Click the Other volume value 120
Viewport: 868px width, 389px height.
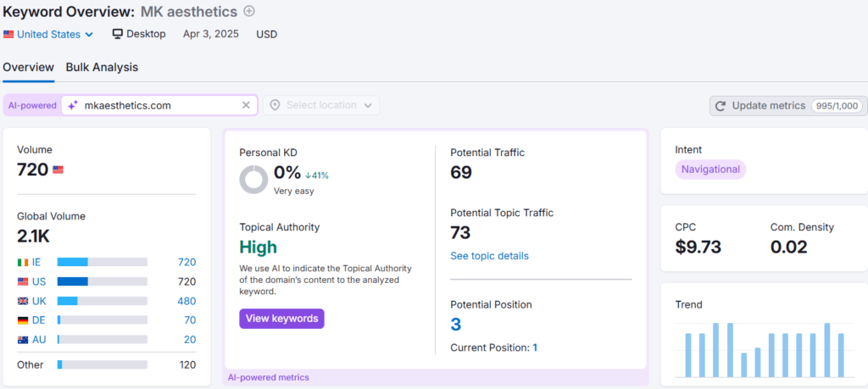[187, 364]
